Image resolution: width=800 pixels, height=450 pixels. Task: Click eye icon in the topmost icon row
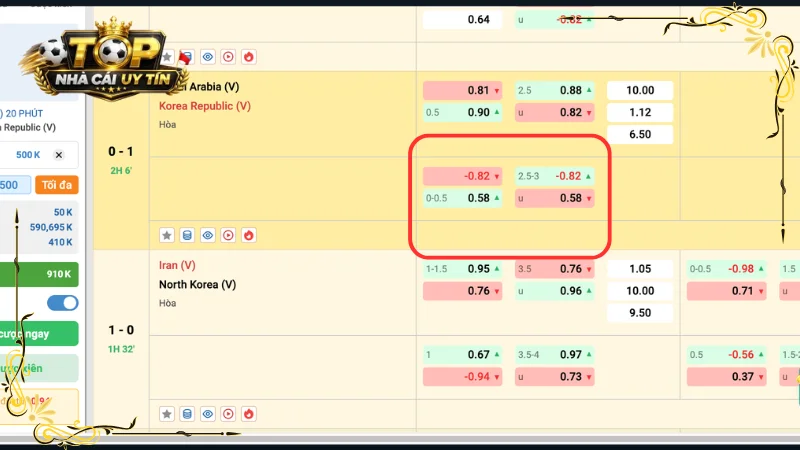[x=208, y=57]
